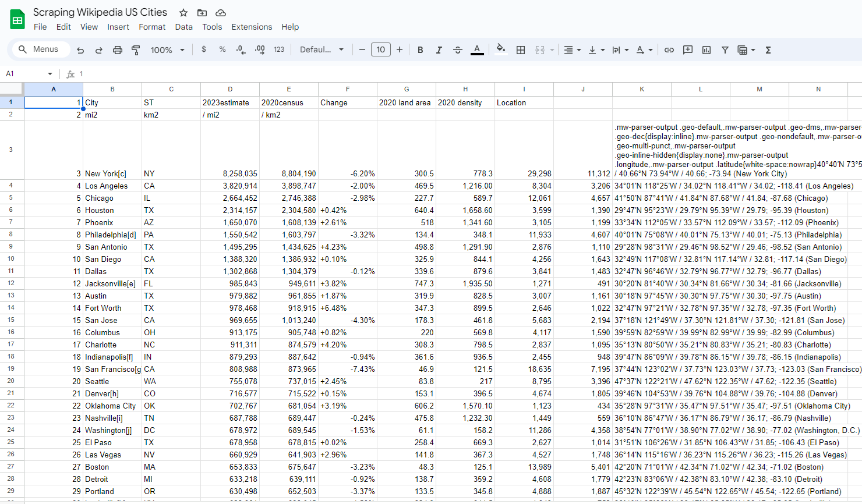Insert a link using chain icon
862x504 pixels.
pyautogui.click(x=669, y=50)
